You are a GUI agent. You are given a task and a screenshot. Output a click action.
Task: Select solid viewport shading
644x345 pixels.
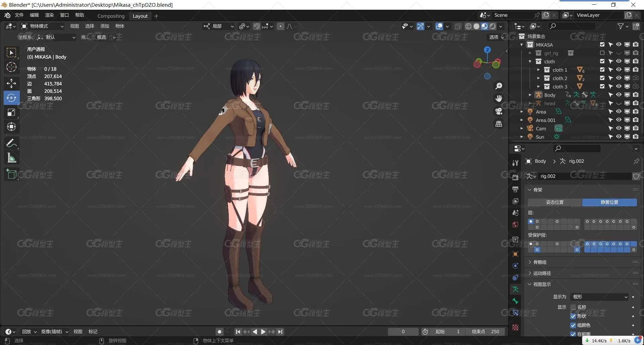click(x=476, y=26)
